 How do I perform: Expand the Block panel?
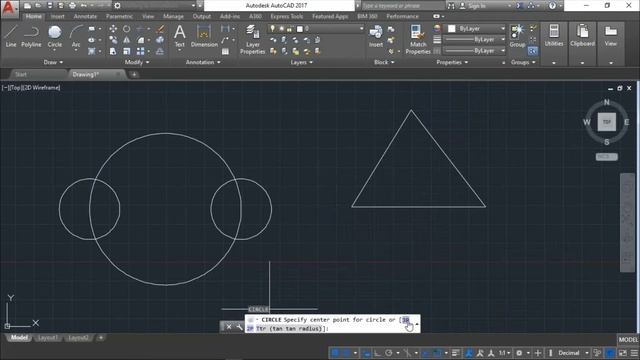[384, 62]
